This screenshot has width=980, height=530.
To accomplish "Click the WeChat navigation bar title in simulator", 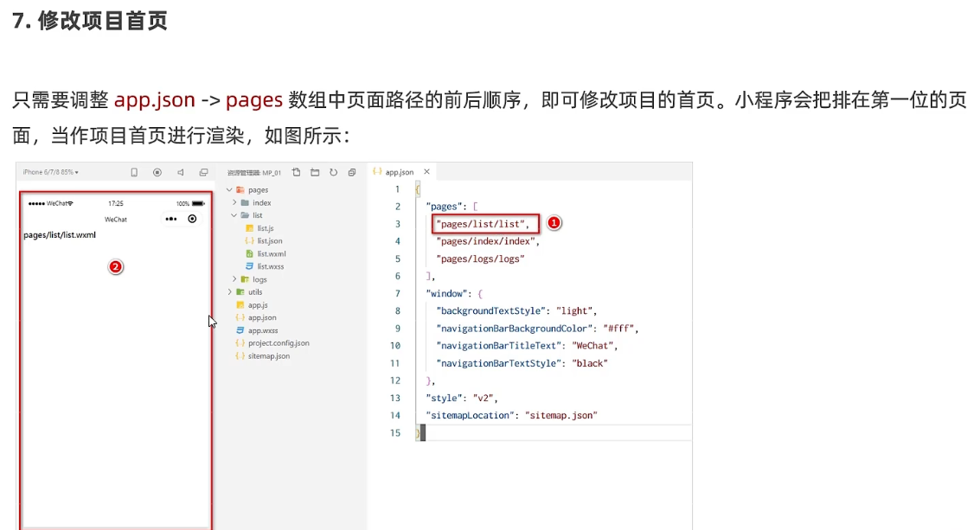I will [116, 220].
